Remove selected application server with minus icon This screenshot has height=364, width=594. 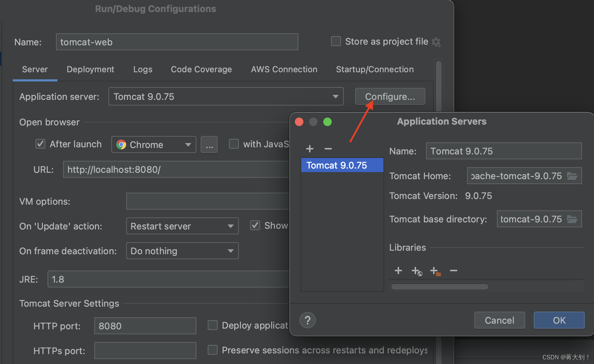[328, 149]
